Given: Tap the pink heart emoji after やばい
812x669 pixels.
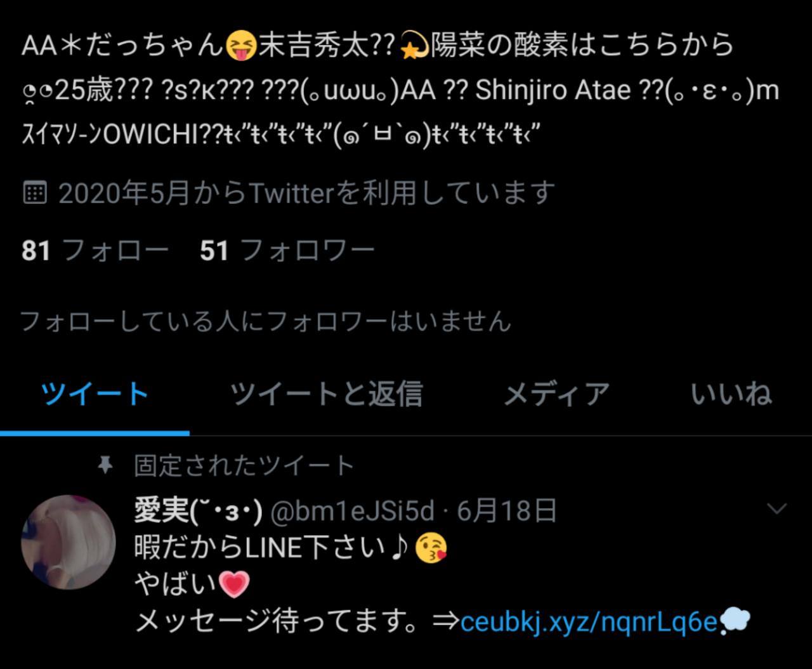Looking at the screenshot, I should point(234,584).
